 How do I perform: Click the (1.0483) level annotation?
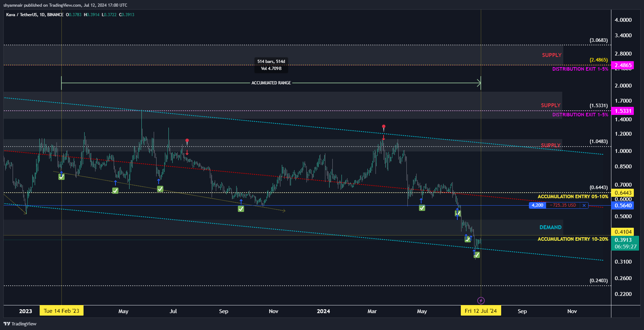pyautogui.click(x=599, y=141)
